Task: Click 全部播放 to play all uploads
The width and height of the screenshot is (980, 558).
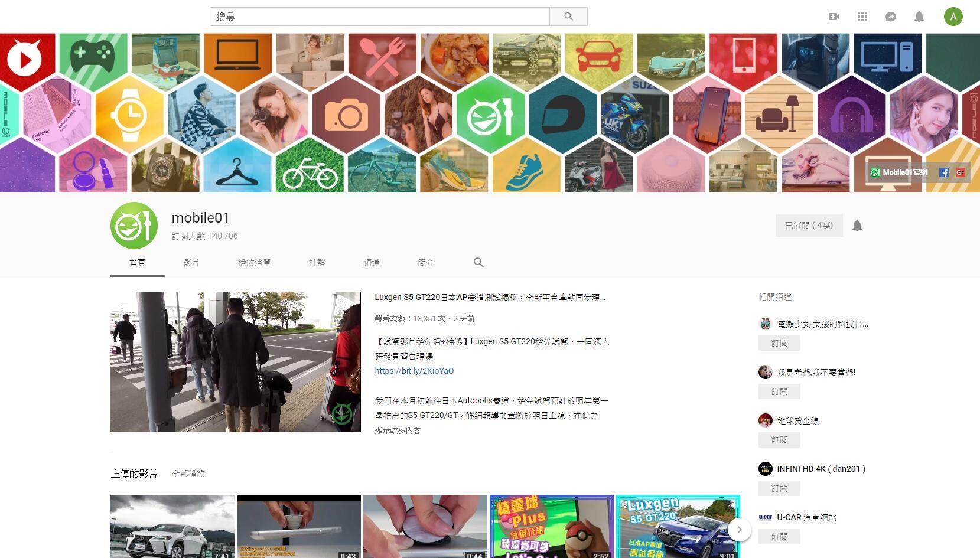Action: click(188, 474)
